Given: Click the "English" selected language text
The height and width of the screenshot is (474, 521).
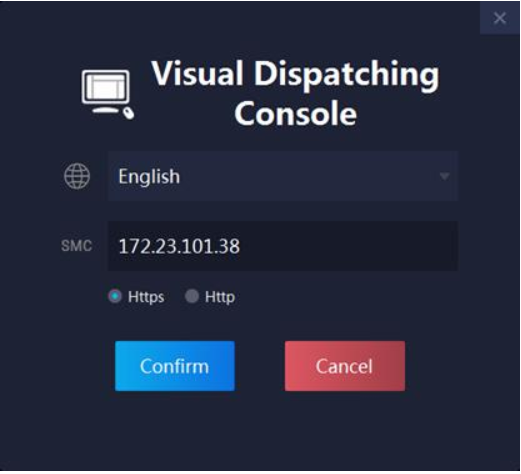Looking at the screenshot, I should click(x=149, y=176).
